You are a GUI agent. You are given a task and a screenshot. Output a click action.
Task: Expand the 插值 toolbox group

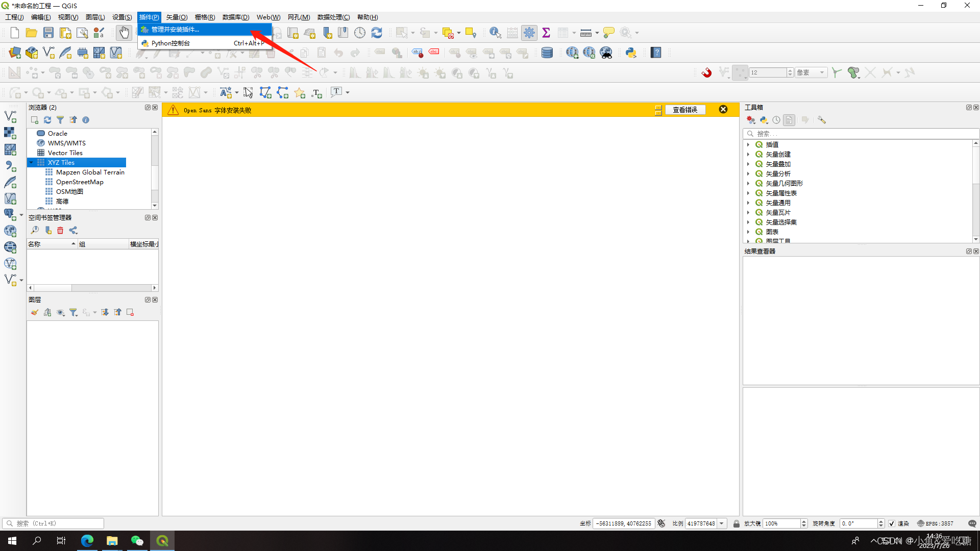(x=748, y=145)
